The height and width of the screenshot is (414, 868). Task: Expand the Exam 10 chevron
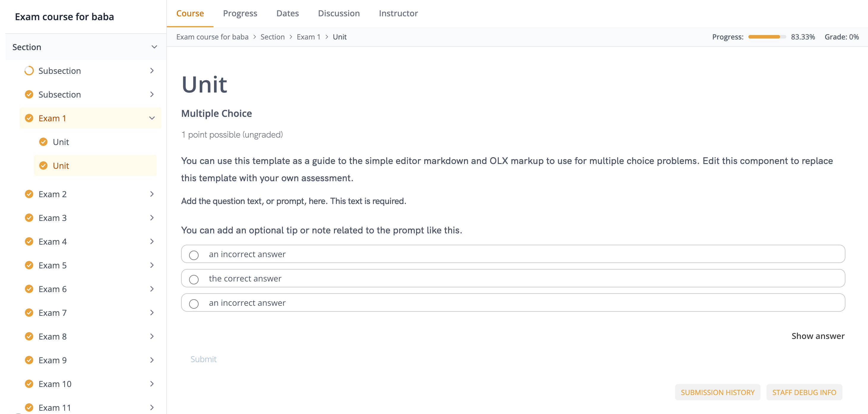pyautogui.click(x=152, y=384)
